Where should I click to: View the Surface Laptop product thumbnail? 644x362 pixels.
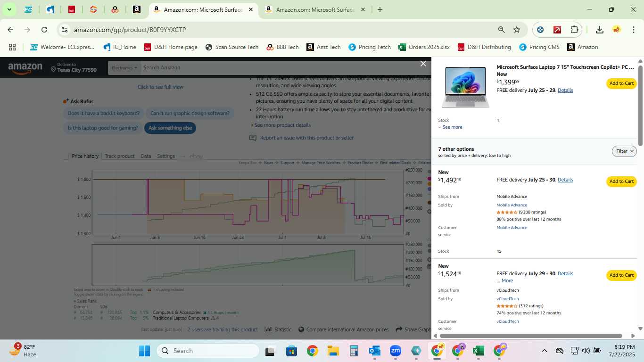(x=465, y=87)
